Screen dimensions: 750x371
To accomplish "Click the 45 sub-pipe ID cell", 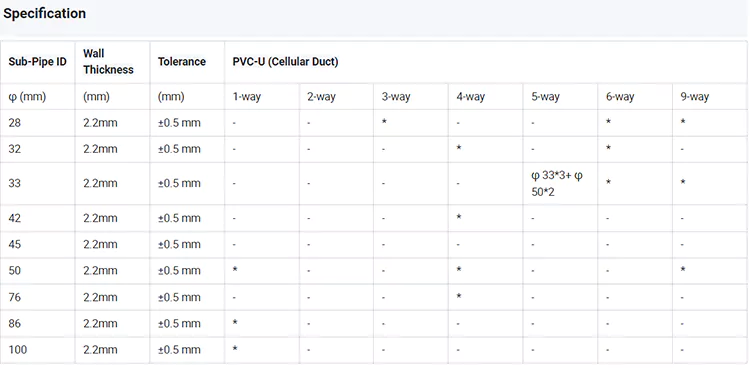I will pyautogui.click(x=15, y=244).
